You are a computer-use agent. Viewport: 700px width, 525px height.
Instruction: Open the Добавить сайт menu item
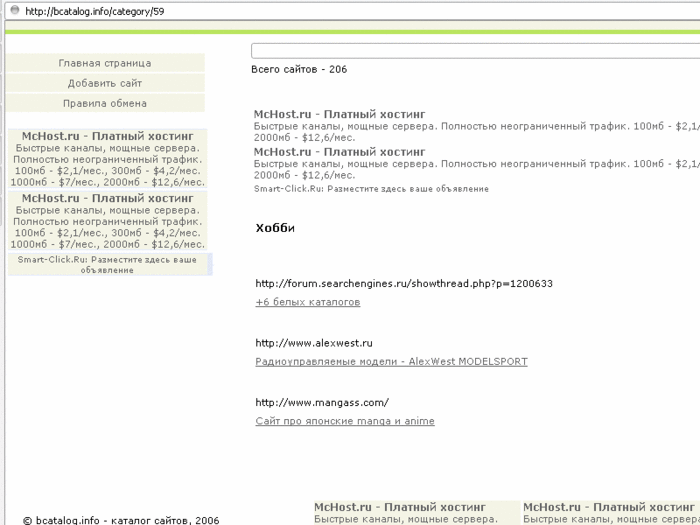coord(105,83)
